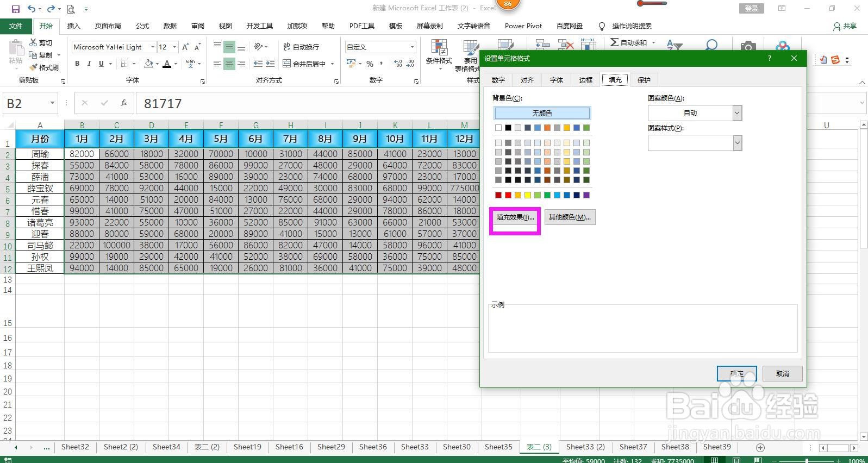This screenshot has width=868, height=463.
Task: Apply italic formatting
Action: coord(89,64)
